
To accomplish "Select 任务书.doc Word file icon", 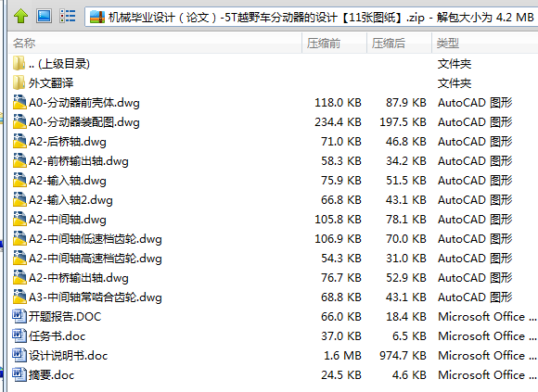I will tap(19, 335).
